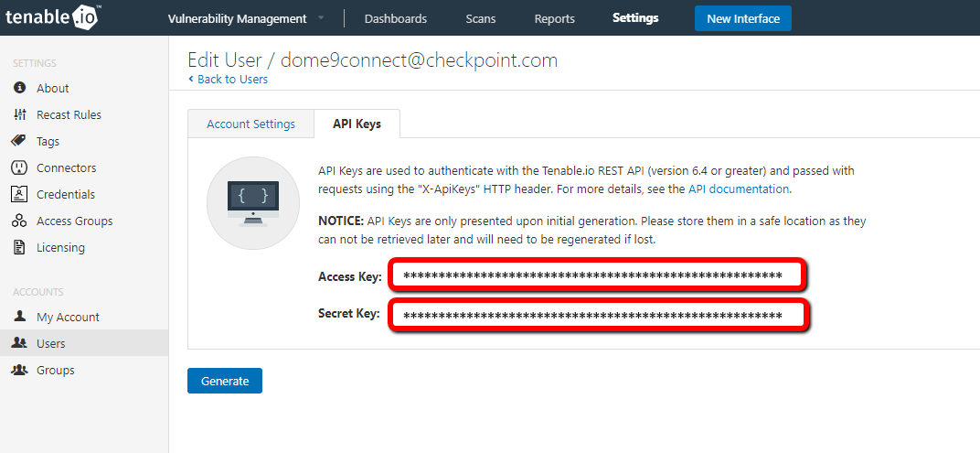
Task: Open the API documentation link
Action: pos(739,189)
